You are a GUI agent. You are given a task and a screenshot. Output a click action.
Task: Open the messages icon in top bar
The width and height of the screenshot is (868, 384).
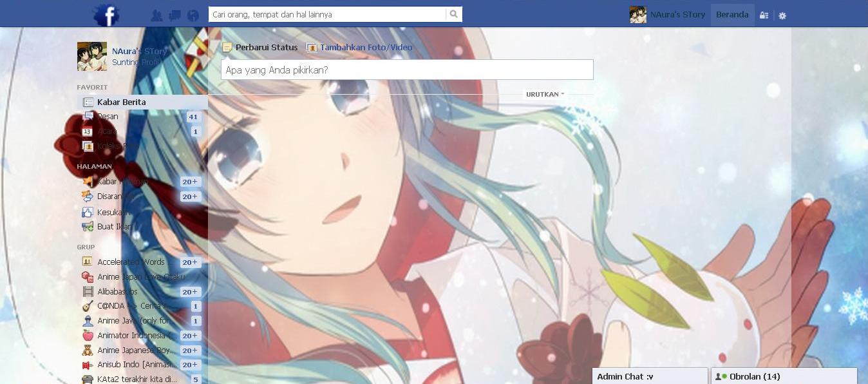tap(175, 15)
